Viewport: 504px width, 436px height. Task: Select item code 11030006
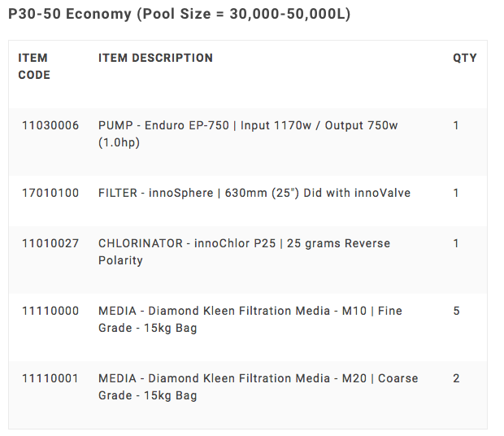click(50, 126)
